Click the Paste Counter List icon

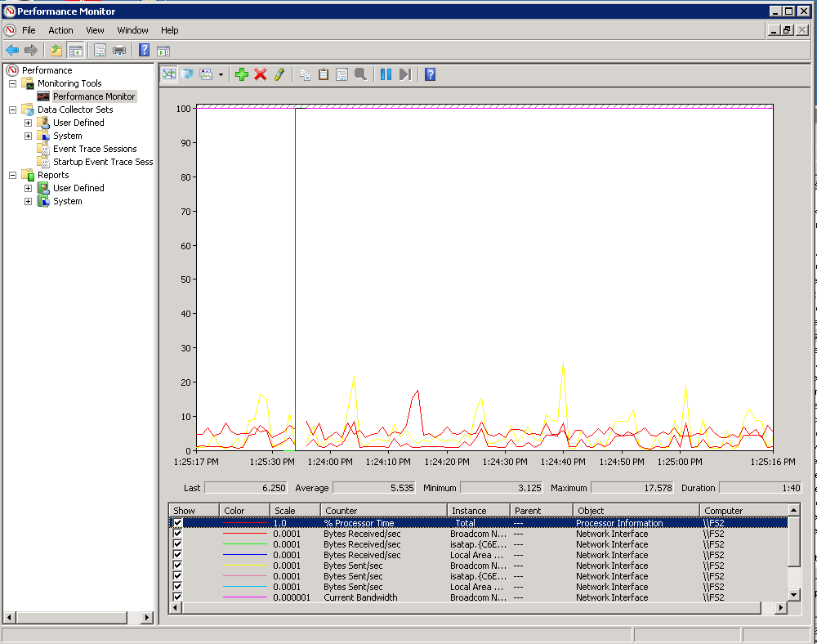323,74
